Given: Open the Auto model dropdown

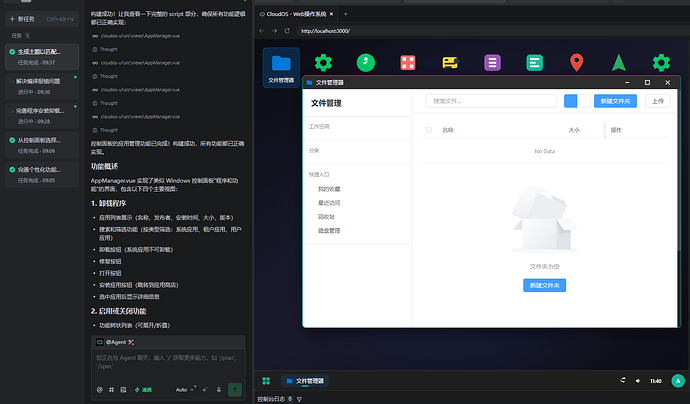Looking at the screenshot, I should point(185,389).
